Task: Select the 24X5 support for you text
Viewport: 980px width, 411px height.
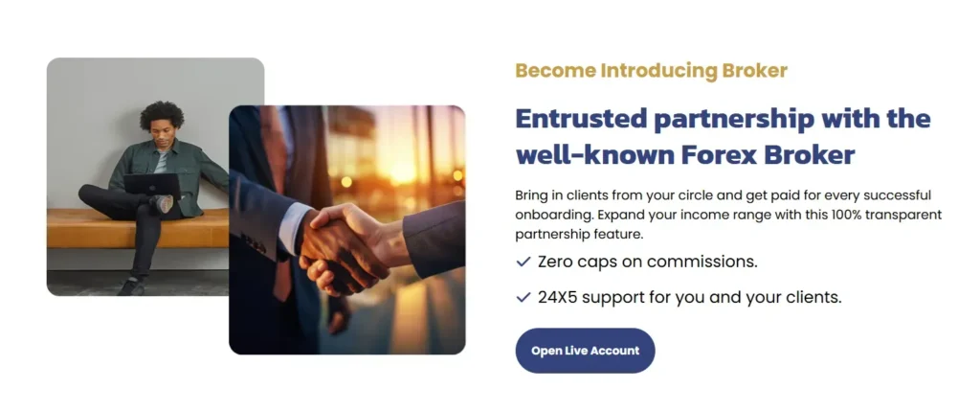Action: tap(689, 298)
